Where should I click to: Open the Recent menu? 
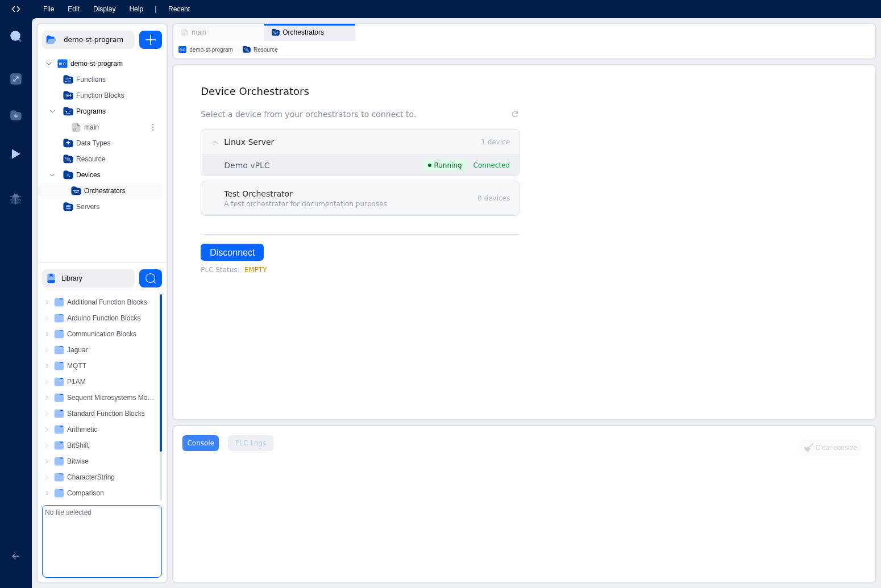(x=179, y=9)
